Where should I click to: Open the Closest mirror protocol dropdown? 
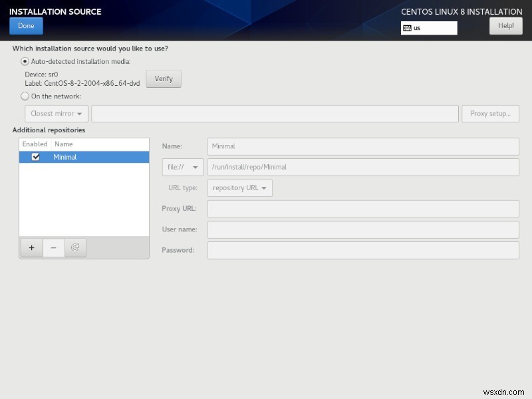pyautogui.click(x=56, y=113)
